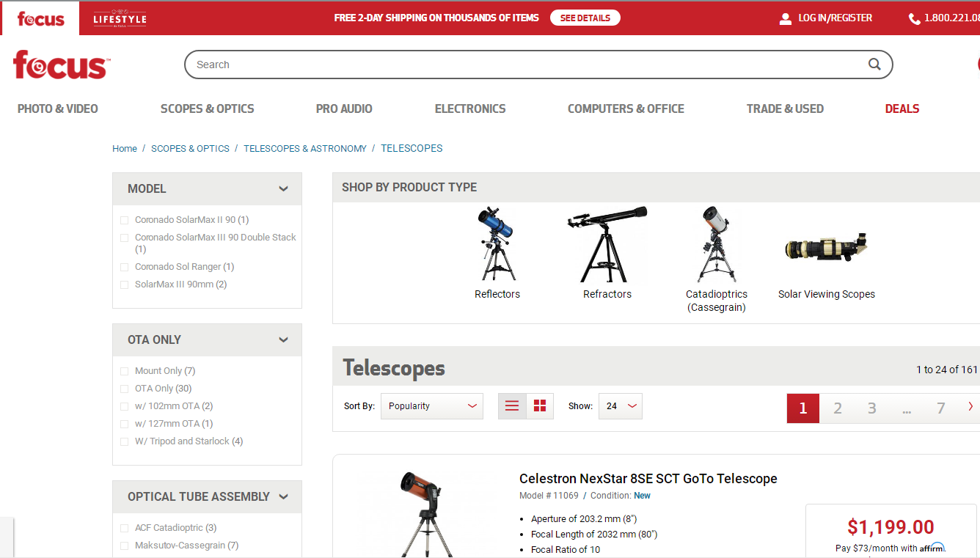The width and height of the screenshot is (980, 558).
Task: Open the ELECTRONICS menu
Action: tap(470, 109)
